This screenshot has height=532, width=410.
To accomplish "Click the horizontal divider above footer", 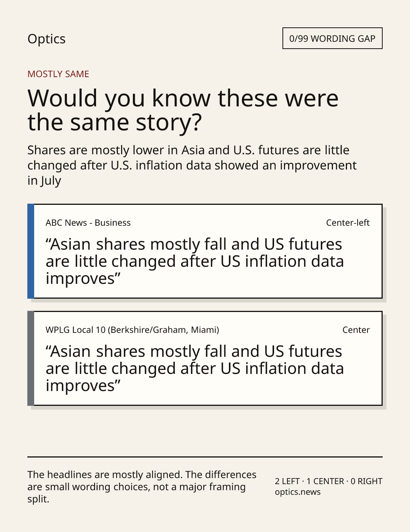I will 205,457.
